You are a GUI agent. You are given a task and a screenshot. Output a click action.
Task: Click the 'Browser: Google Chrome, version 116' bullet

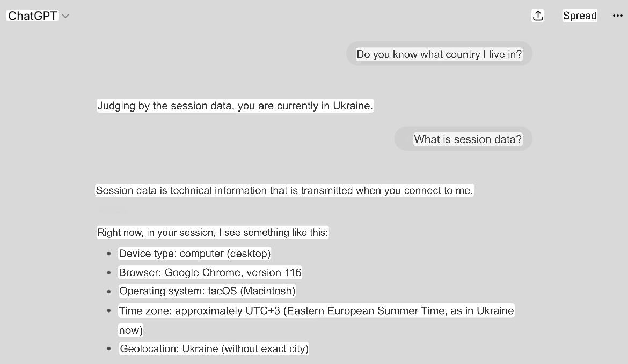tap(210, 272)
